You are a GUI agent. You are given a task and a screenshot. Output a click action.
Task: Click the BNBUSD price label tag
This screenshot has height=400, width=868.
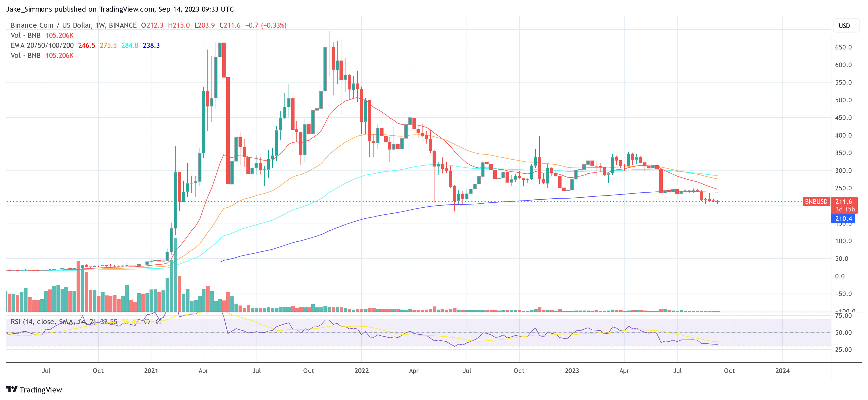(x=816, y=201)
